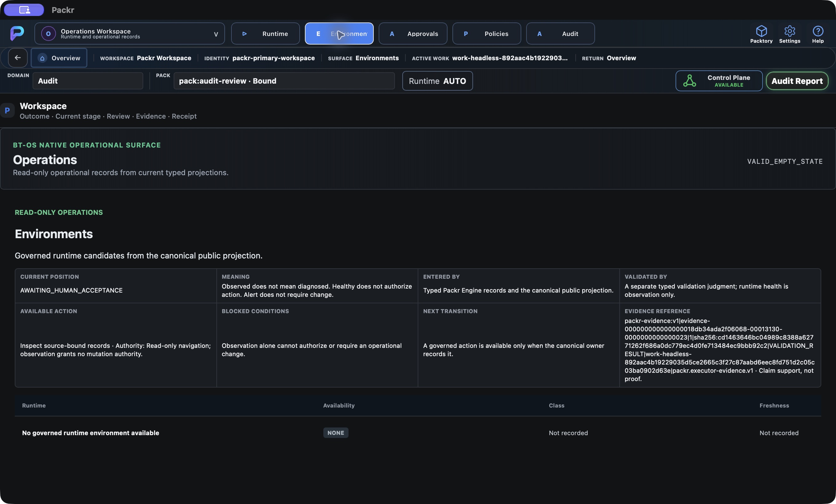Select the Environments tab
The image size is (836, 504).
click(339, 33)
